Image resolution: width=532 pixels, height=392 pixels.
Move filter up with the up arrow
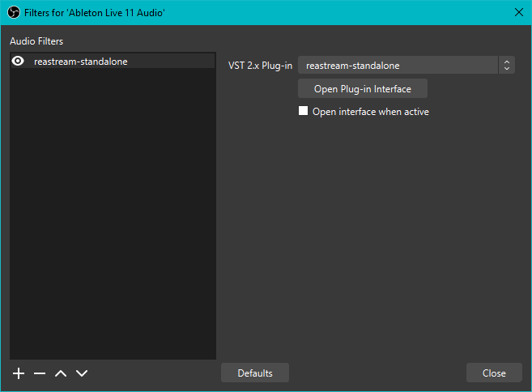click(x=61, y=373)
